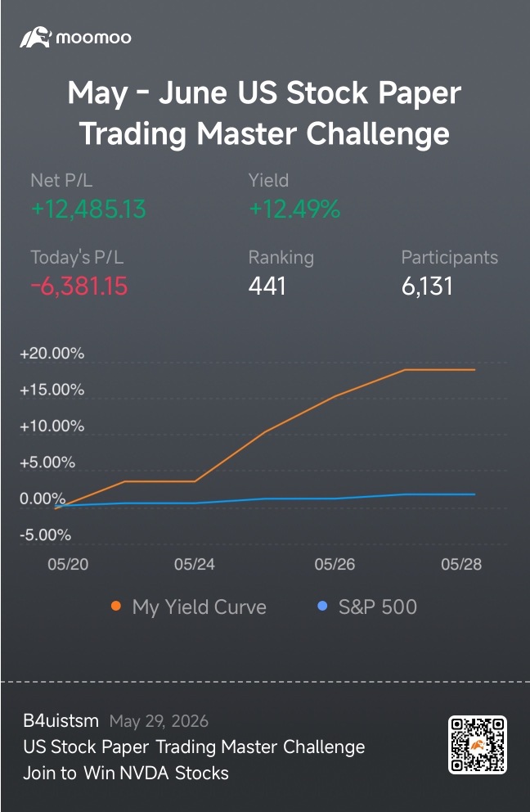Tap the QR code to join
The image size is (530, 812).
[x=477, y=745]
